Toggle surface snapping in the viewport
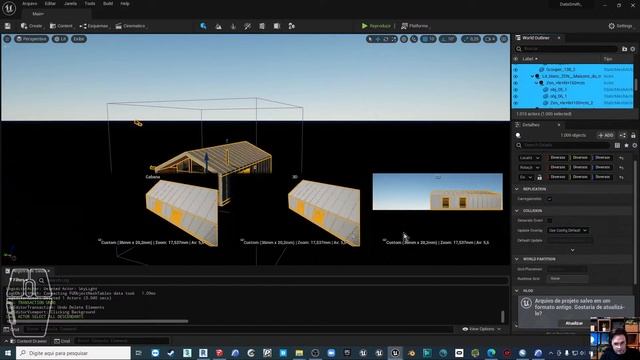 (414, 39)
